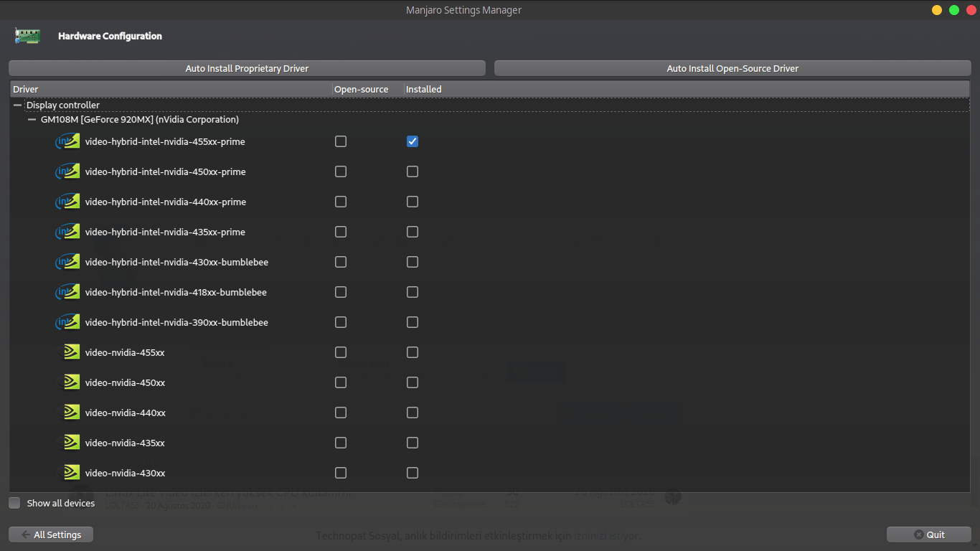The image size is (980, 551).
Task: Quit the Manjaro Settings Manager
Action: pos(929,534)
